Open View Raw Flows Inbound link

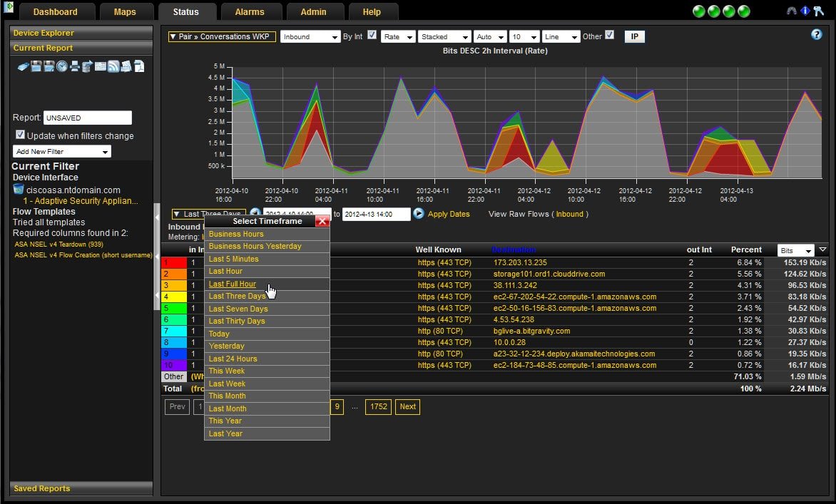coord(570,214)
